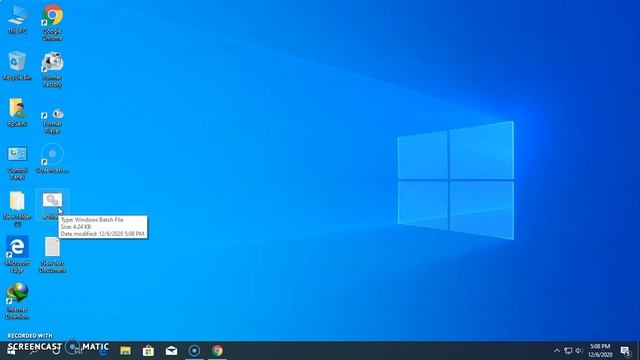Screen dimensions: 640x360
Task: Select the Format Factory desktop shortcut
Action: (52, 69)
